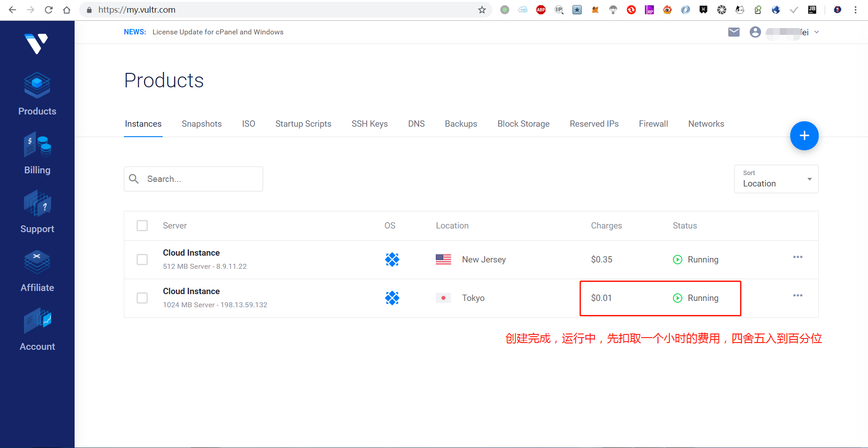Screen dimensions: 868x448
Task: Switch to the ISO tab
Action: 249,124
